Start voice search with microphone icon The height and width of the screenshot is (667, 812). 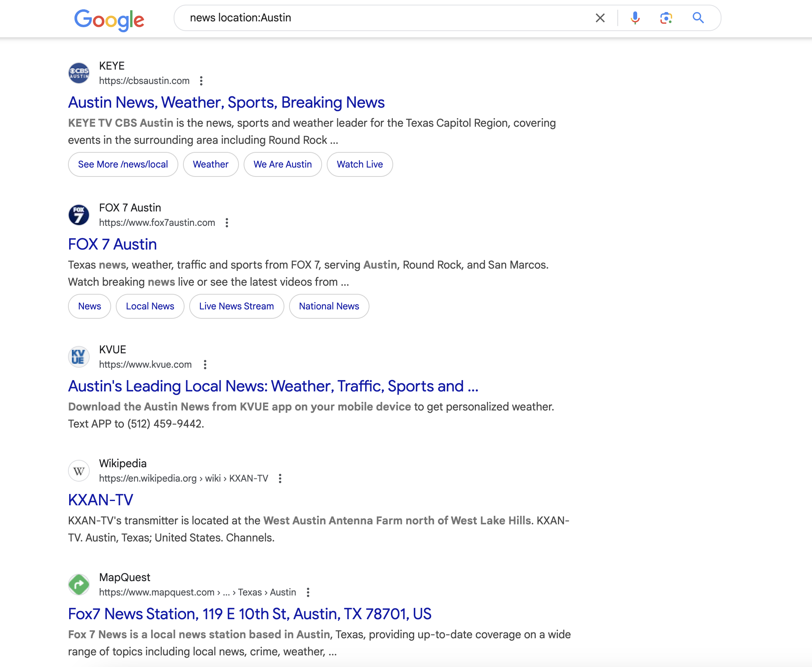coord(635,18)
